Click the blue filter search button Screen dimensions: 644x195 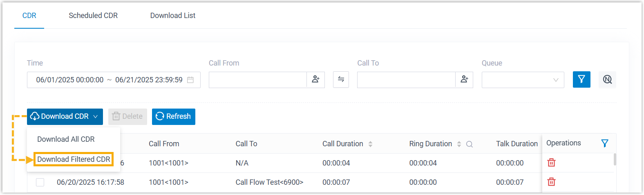(581, 79)
